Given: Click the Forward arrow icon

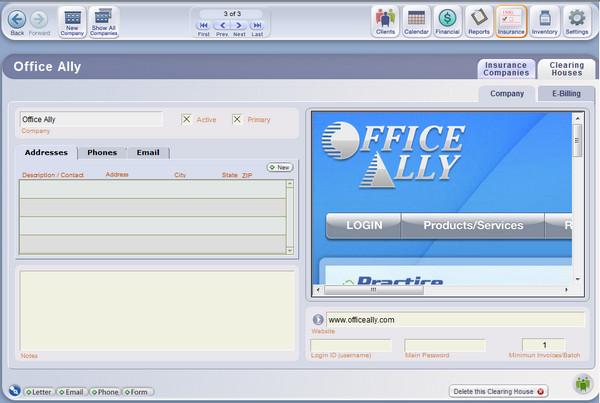Looking at the screenshot, I should coord(39,20).
